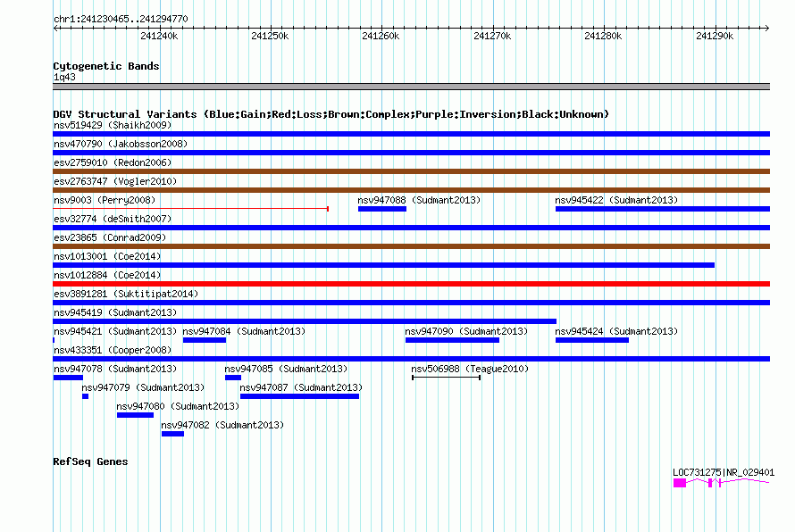The image size is (795, 532).
Task: Click the esv32774 (deSmith2007) variant bar
Action: pyautogui.click(x=411, y=228)
